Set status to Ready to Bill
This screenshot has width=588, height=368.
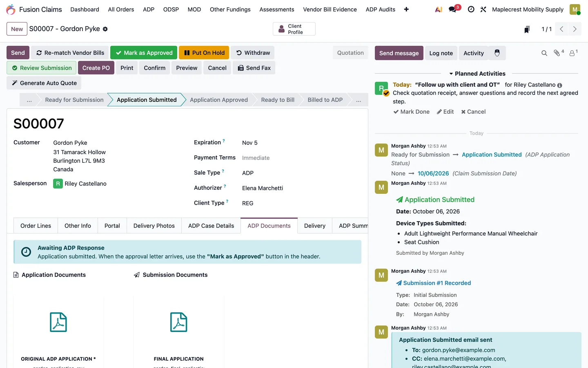[x=278, y=100]
